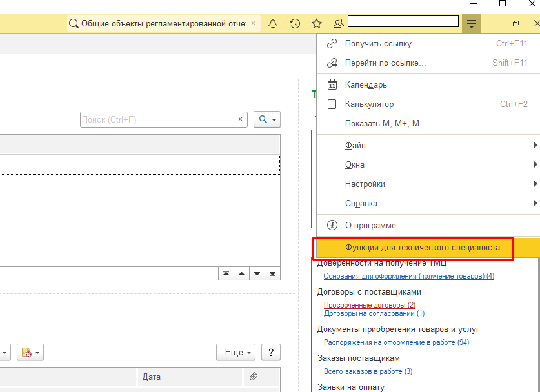Click the Поиск (Ctrl+F) input field

(157, 119)
